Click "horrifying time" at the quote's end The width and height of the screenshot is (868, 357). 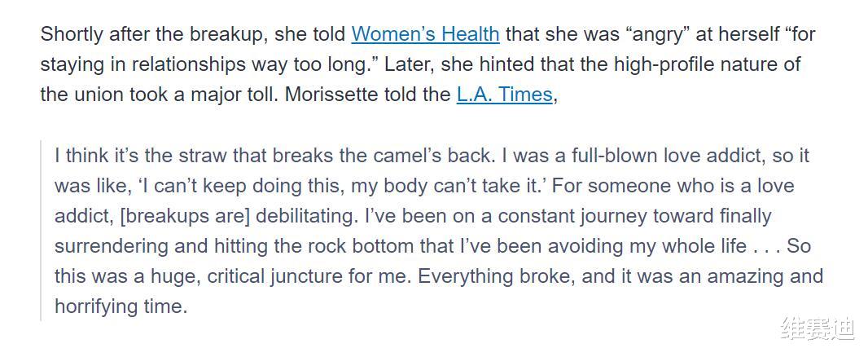pos(121,306)
